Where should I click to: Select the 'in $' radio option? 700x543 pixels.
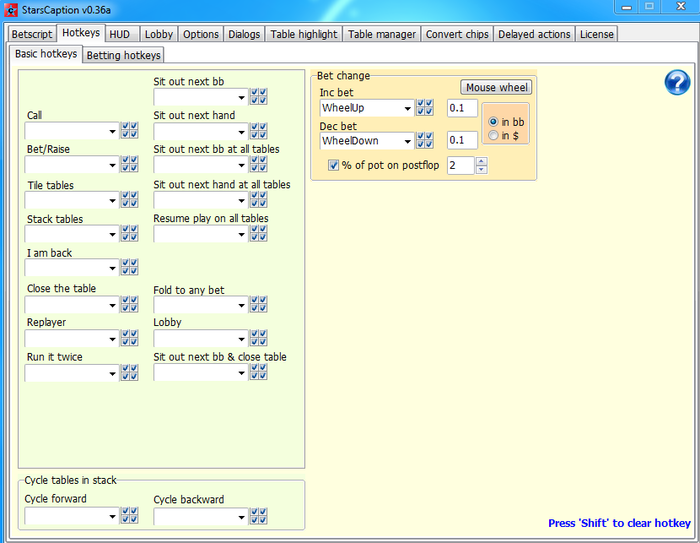point(493,135)
